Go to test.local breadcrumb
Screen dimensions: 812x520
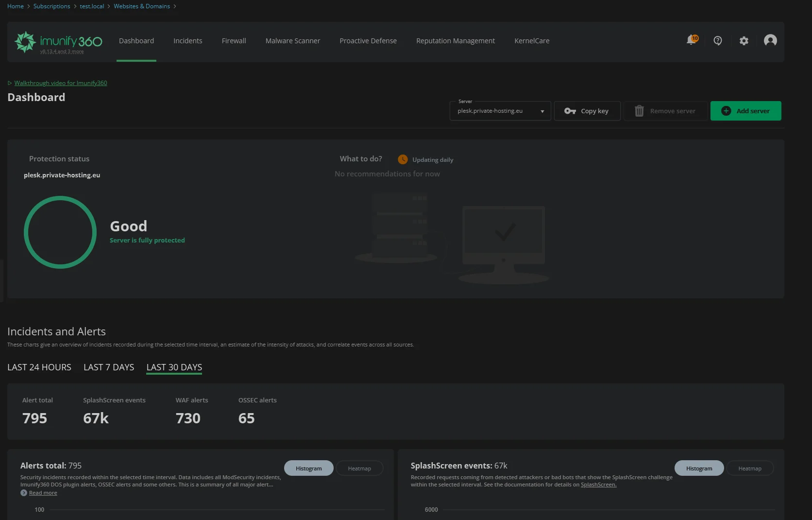[x=92, y=6]
